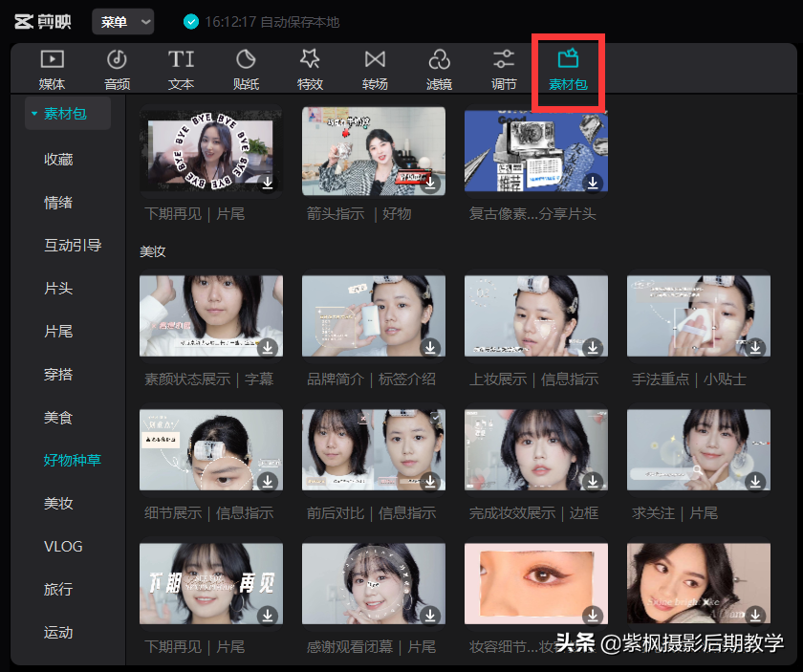Open the 美妆 sidebar category
Viewport: 803px width, 672px height.
pos(58,503)
